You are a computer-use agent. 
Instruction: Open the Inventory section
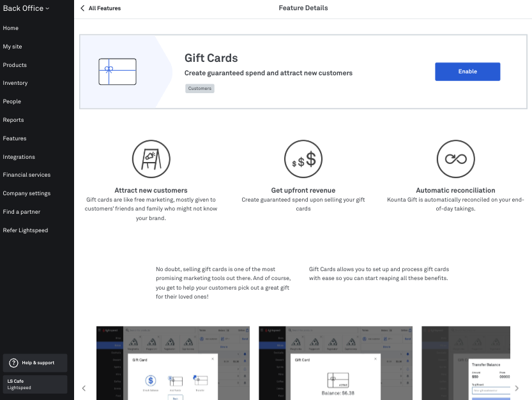coord(15,83)
